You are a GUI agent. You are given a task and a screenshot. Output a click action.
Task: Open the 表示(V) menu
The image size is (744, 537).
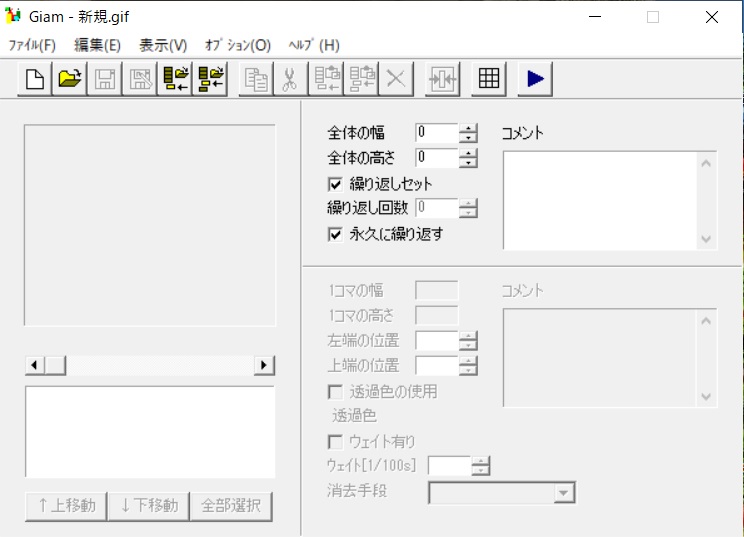(163, 46)
